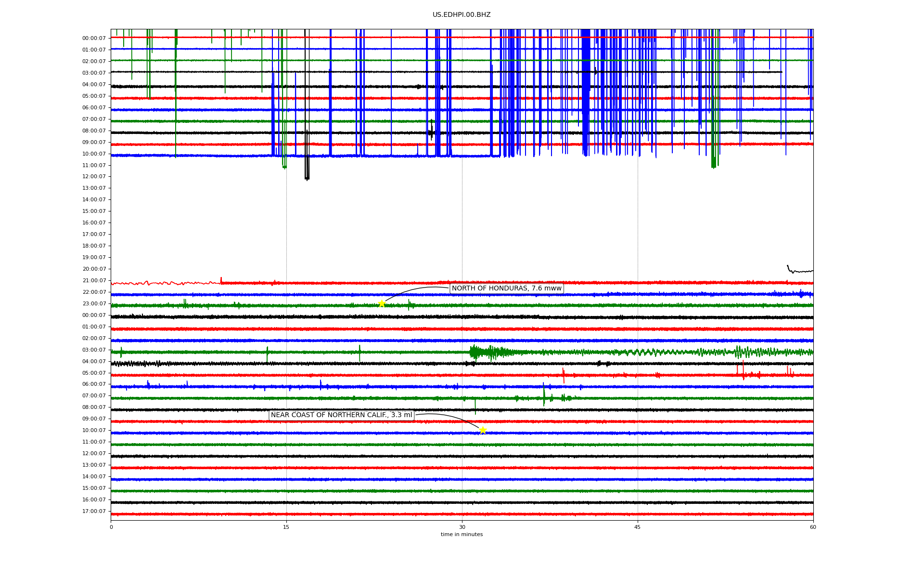The width and height of the screenshot is (924, 578).
Task: Click the 45 minute x-axis tick label
Action: [638, 527]
